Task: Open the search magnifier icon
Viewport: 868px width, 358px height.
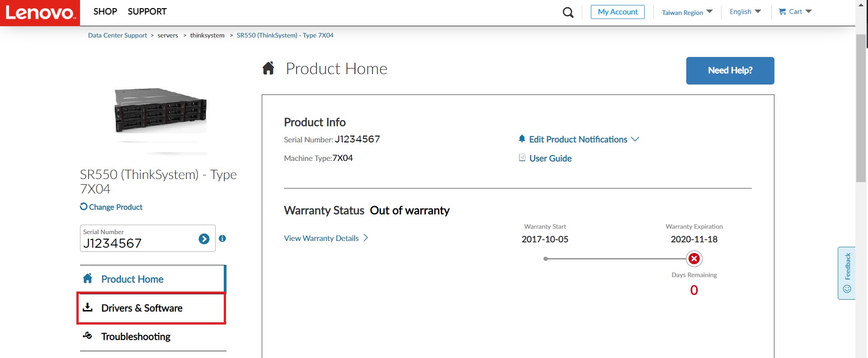Action: [568, 12]
